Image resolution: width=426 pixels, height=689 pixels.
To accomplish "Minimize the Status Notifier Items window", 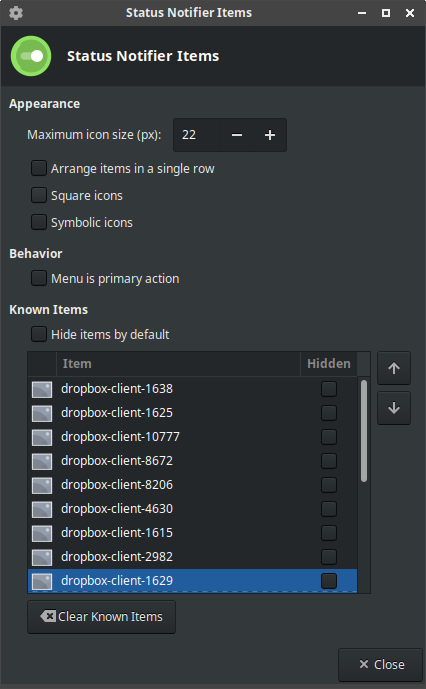I will click(362, 13).
